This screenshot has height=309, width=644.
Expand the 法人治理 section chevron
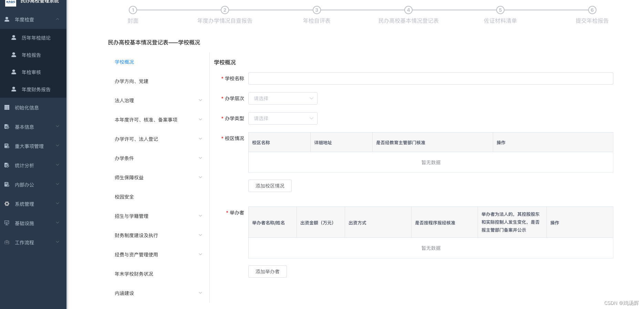pyautogui.click(x=200, y=100)
